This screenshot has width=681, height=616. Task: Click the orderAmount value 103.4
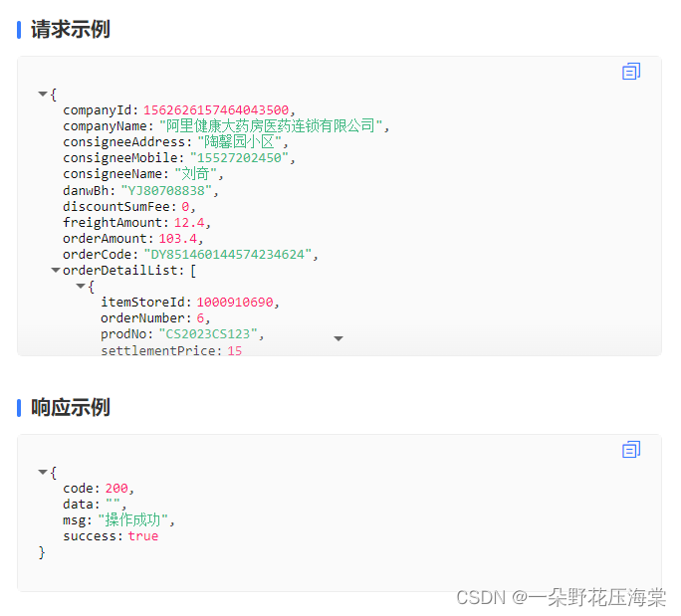pyautogui.click(x=177, y=238)
